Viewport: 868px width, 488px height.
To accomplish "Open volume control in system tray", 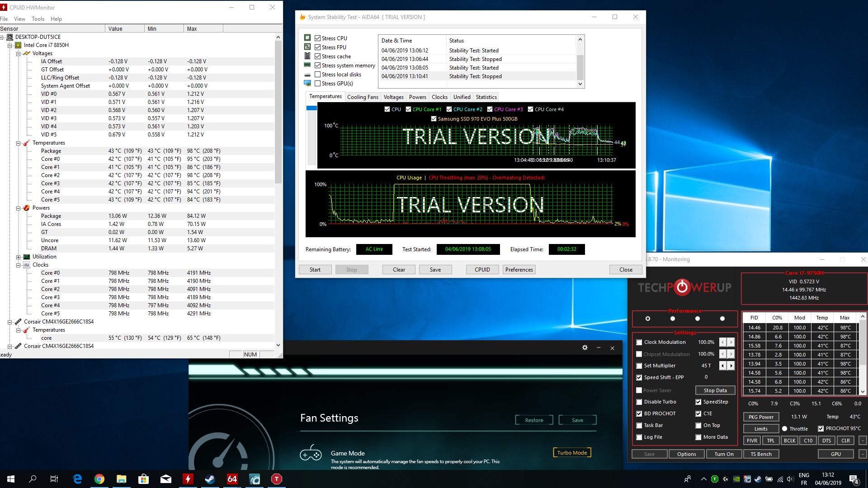I will [x=790, y=479].
